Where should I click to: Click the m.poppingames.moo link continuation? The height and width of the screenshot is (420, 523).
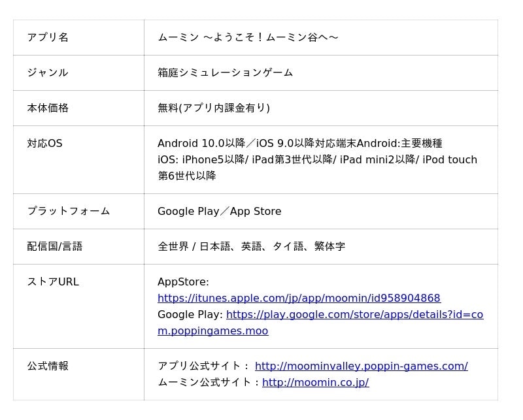[213, 331]
